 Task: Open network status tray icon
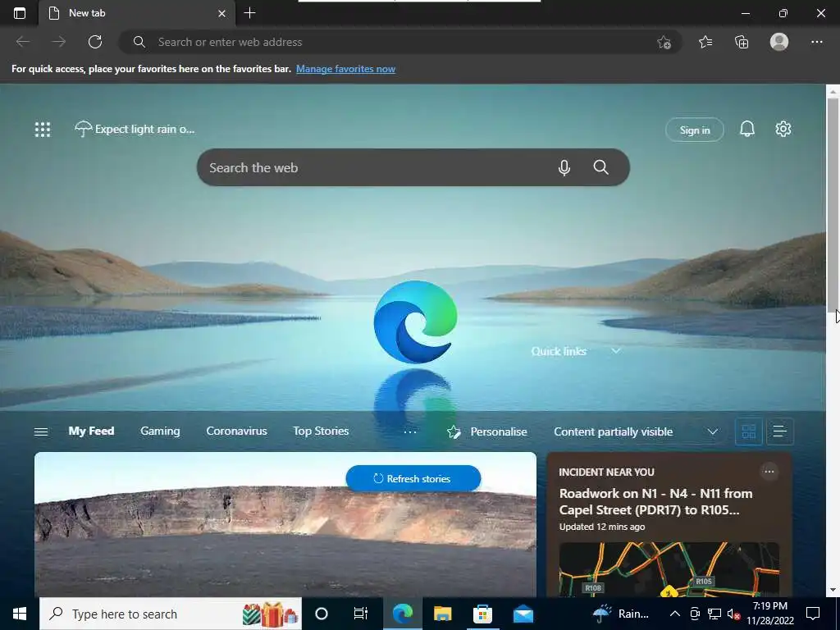point(714,614)
